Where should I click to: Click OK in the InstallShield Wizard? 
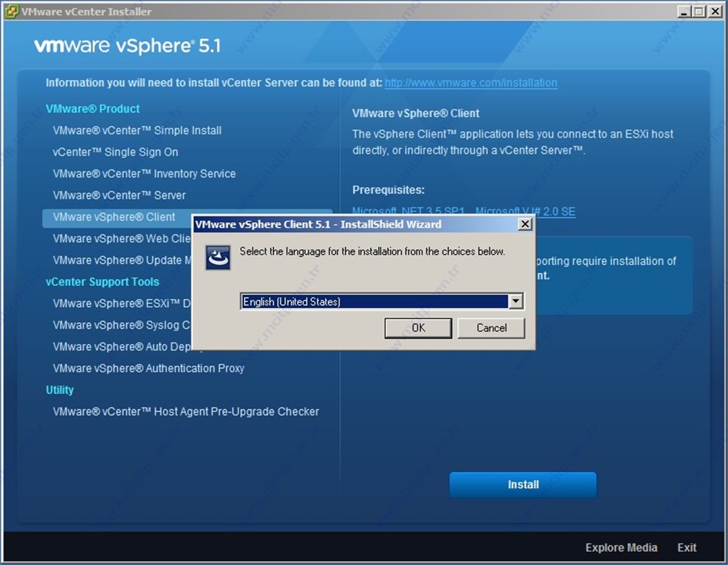[418, 328]
